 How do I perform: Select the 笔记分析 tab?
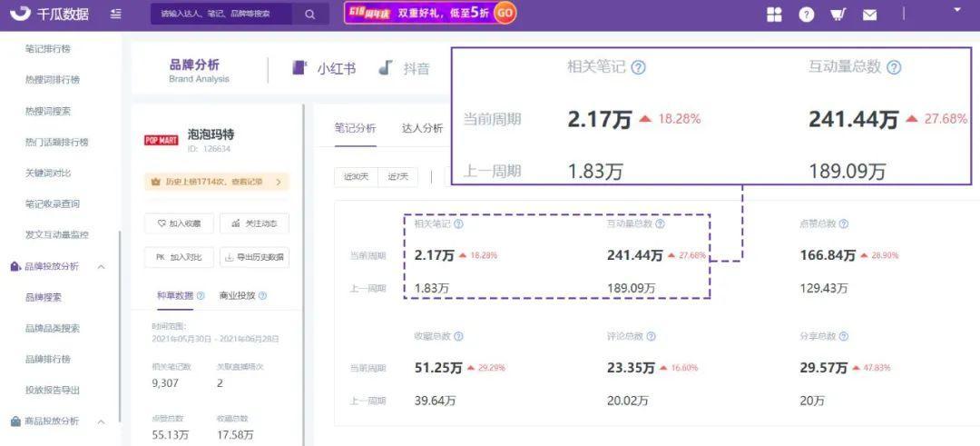pos(355,129)
